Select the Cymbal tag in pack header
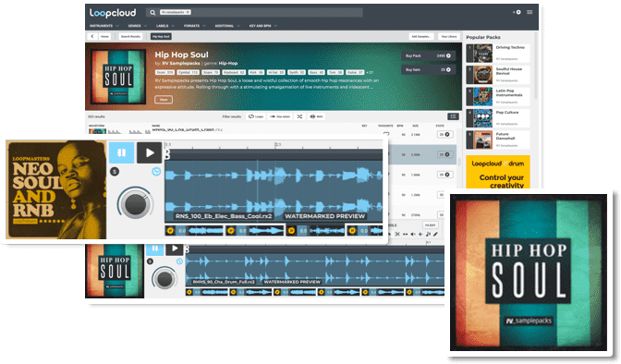Image resolution: width=621 pixels, height=364 pixels. click(188, 72)
